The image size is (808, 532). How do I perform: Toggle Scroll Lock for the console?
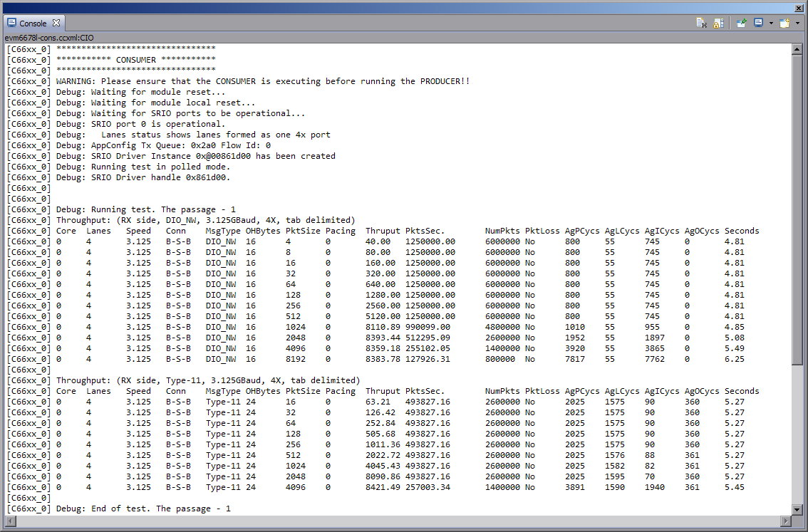pyautogui.click(x=718, y=24)
